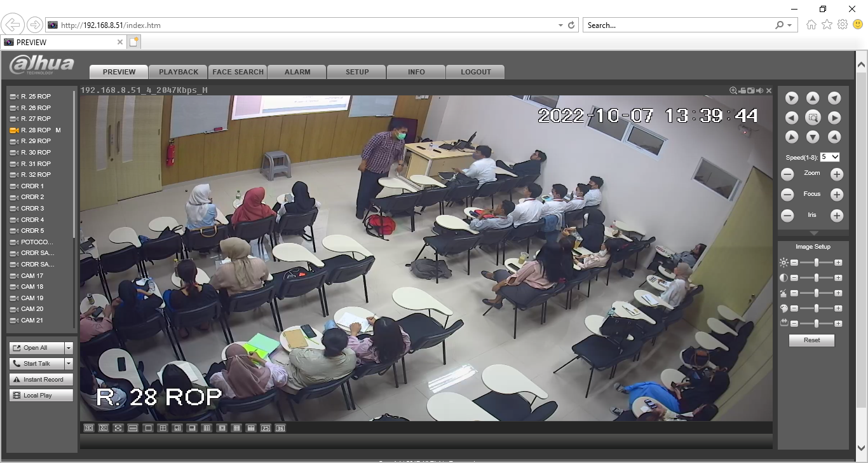Select camera R. 25 ROP
Viewport: 868px width, 463px height.
[36, 97]
